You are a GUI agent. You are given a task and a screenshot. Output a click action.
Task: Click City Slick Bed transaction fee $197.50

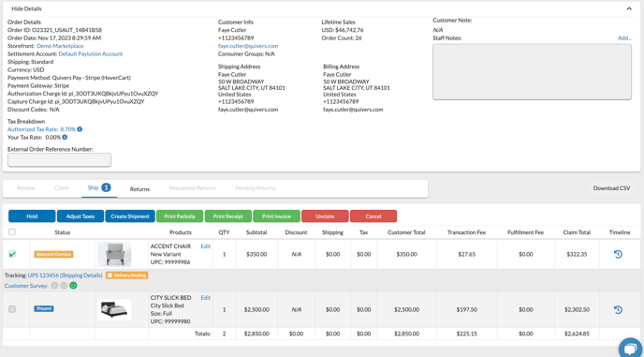tap(466, 309)
